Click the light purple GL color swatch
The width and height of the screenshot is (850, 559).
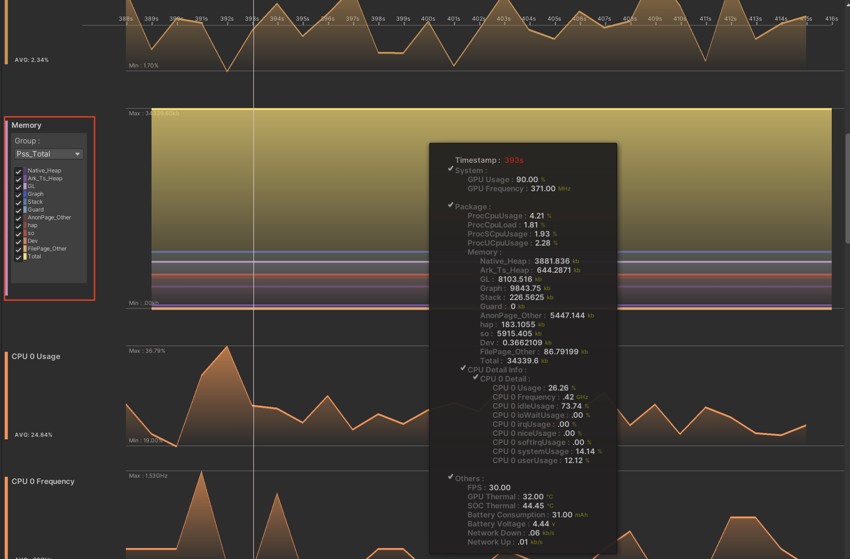(x=25, y=186)
